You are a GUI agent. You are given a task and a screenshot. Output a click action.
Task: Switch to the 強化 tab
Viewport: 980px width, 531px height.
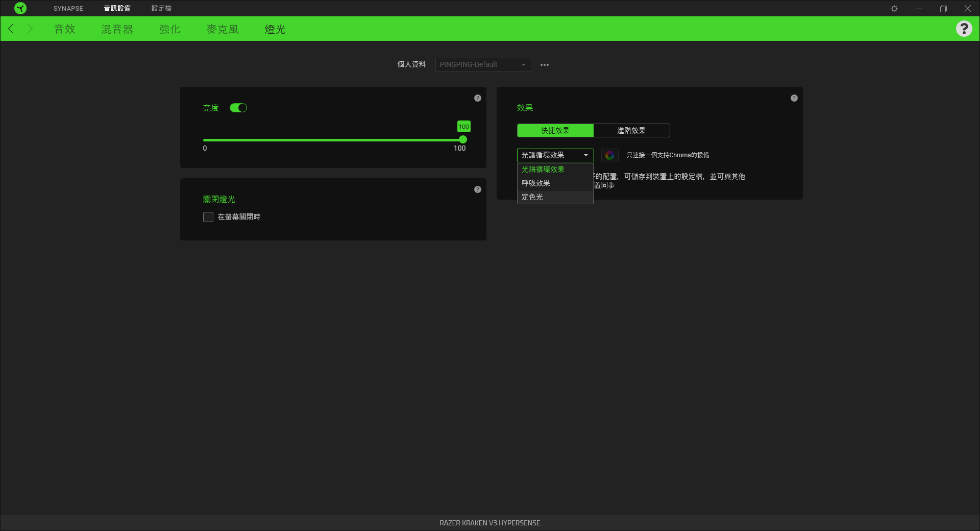tap(170, 29)
